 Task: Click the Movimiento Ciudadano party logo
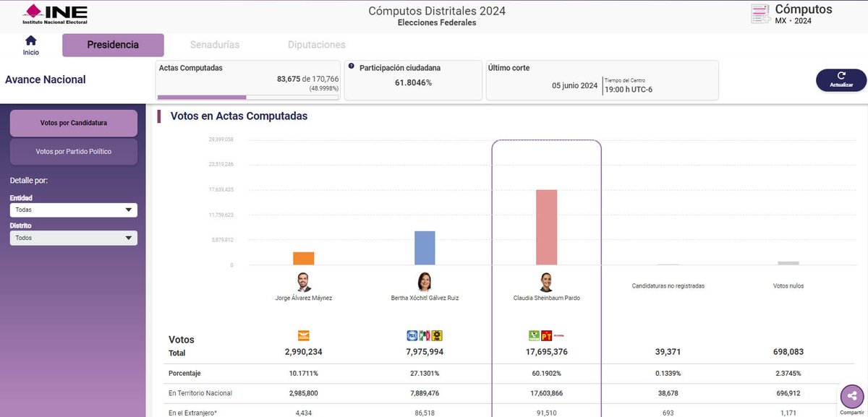(x=304, y=335)
